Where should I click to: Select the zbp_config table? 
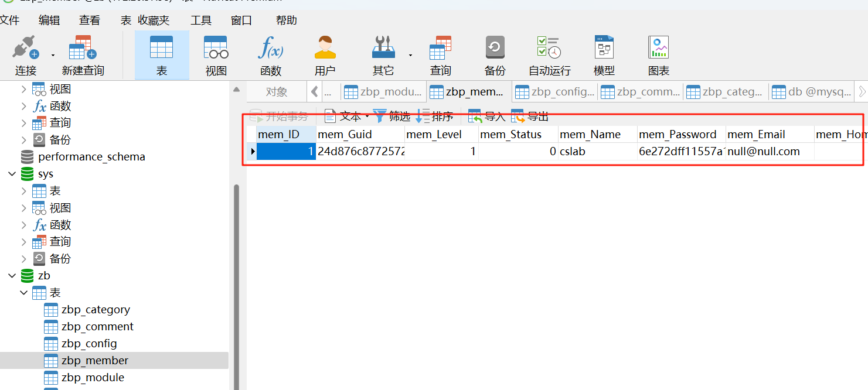[89, 344]
